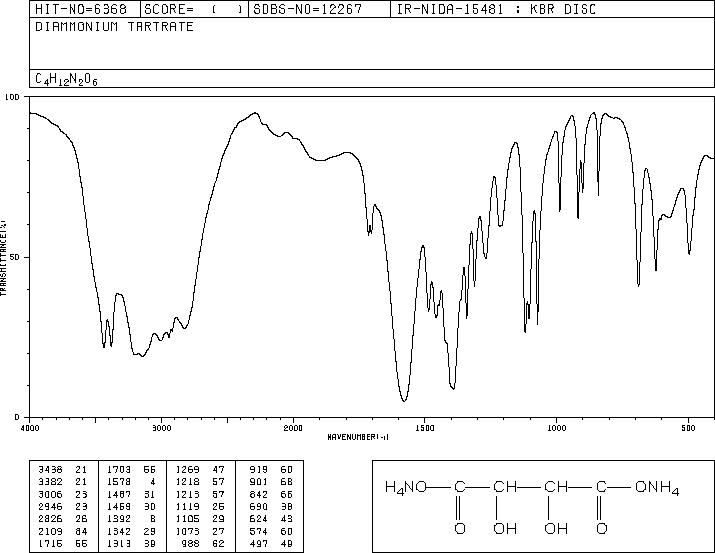Click the 1487 wavenumber in peak table

click(119, 494)
